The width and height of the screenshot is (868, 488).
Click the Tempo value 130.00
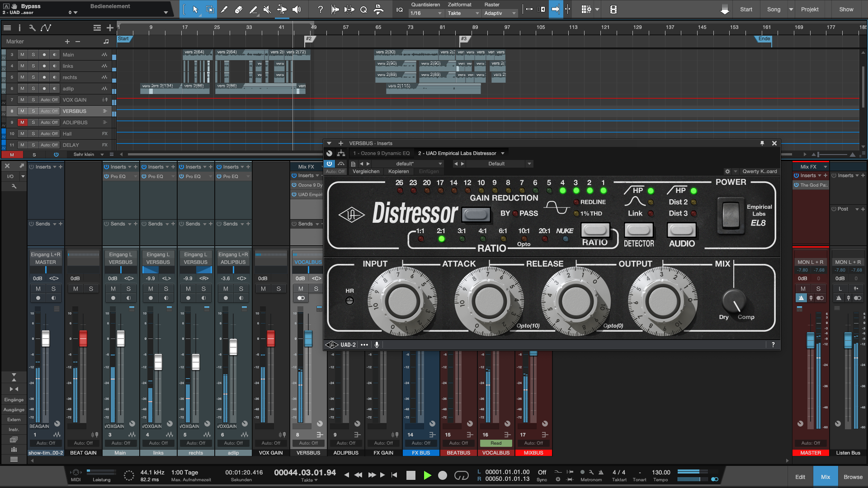661,472
